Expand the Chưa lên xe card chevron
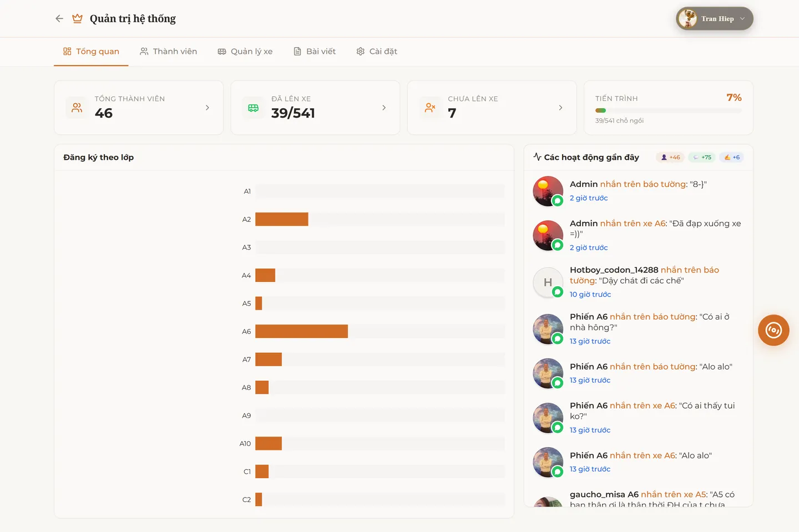Screen dimensions: 799x532 [560, 108]
